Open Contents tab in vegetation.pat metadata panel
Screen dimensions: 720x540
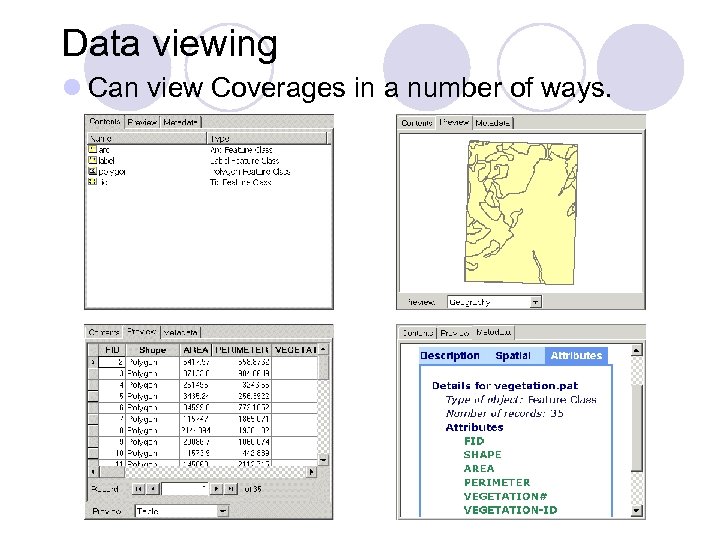417,332
